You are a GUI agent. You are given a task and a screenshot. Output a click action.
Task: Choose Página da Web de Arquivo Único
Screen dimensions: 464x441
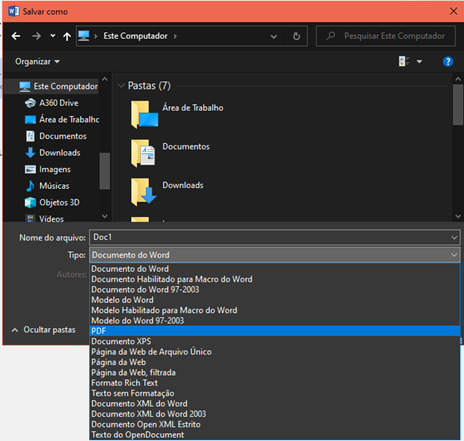275,352
